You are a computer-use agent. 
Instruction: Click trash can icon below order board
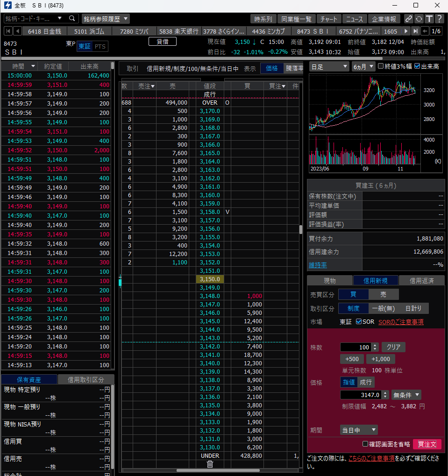click(x=210, y=464)
